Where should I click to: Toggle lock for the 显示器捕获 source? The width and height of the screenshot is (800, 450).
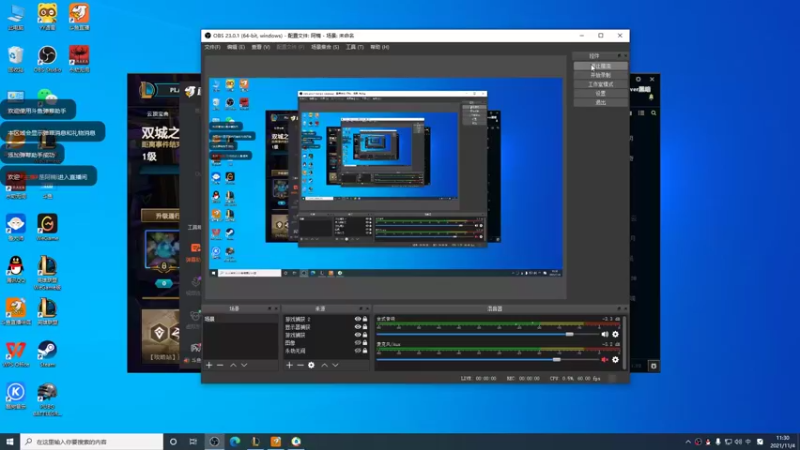pyautogui.click(x=365, y=327)
